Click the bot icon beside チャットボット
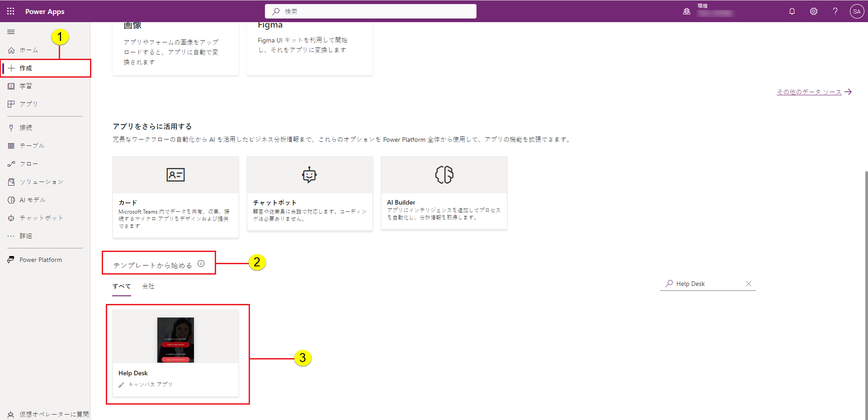868x420 pixels. click(x=11, y=218)
